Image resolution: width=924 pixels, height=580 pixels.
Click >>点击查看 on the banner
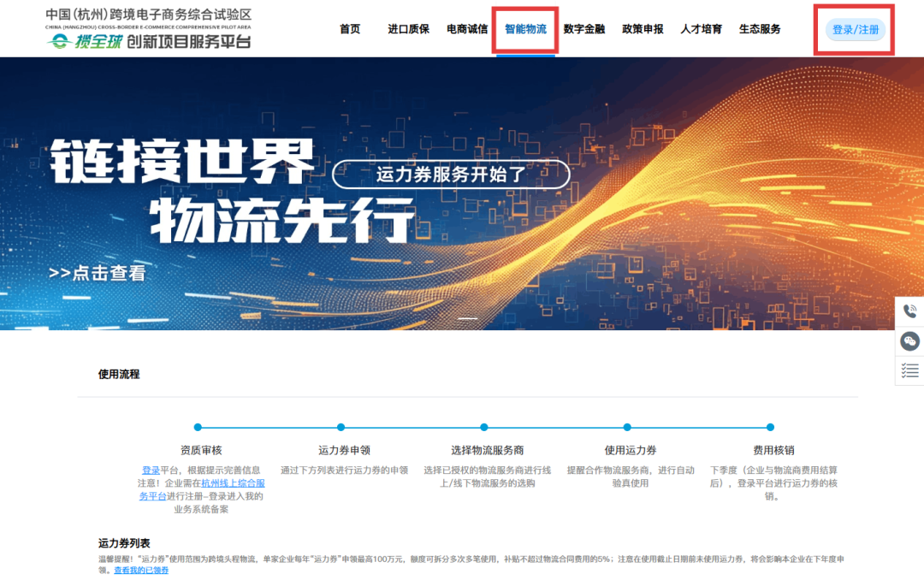pos(98,273)
